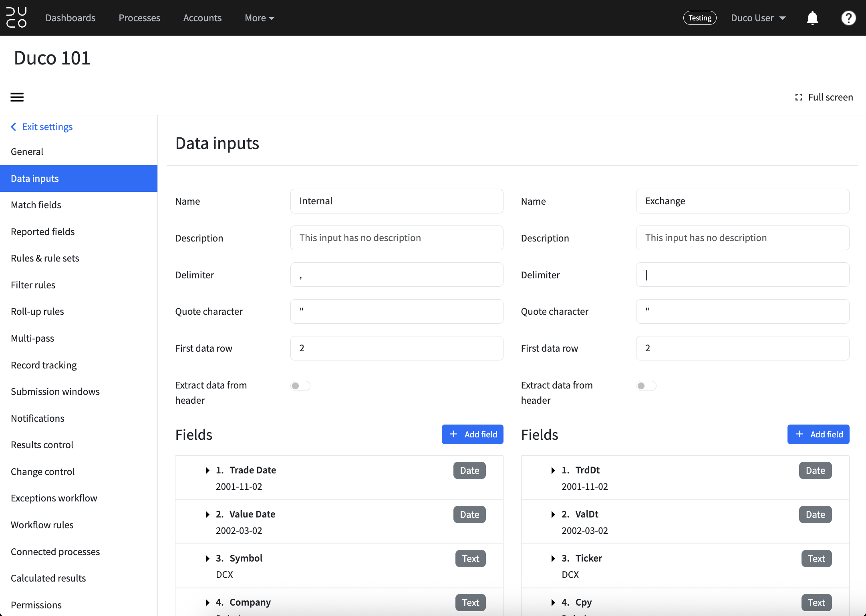Open Connected processes settings
The width and height of the screenshot is (866, 616).
[x=79, y=552]
